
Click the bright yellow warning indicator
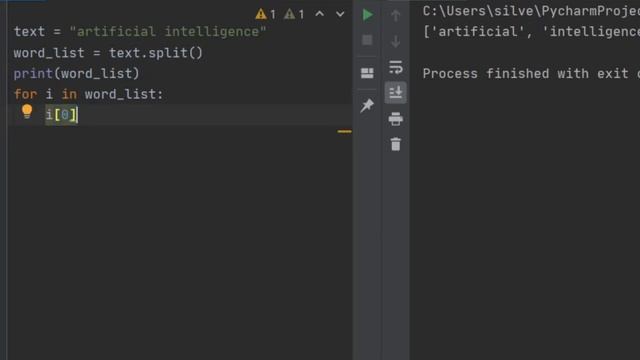pyautogui.click(x=265, y=14)
